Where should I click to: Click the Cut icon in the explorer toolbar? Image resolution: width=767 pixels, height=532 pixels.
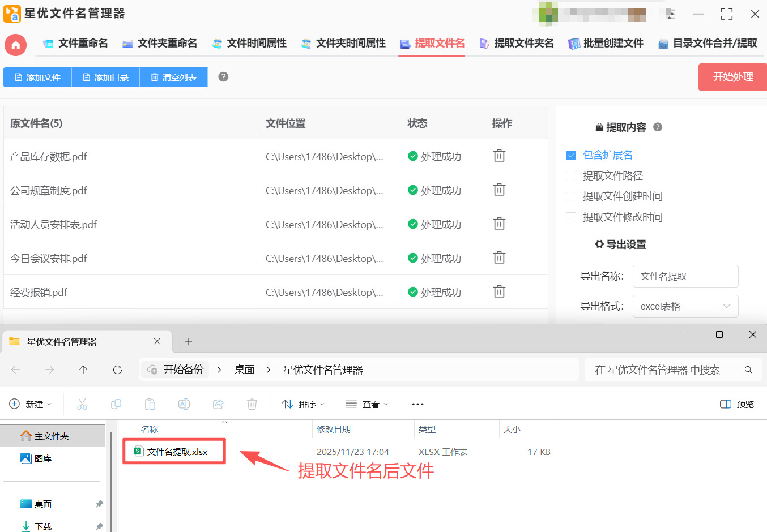click(82, 404)
